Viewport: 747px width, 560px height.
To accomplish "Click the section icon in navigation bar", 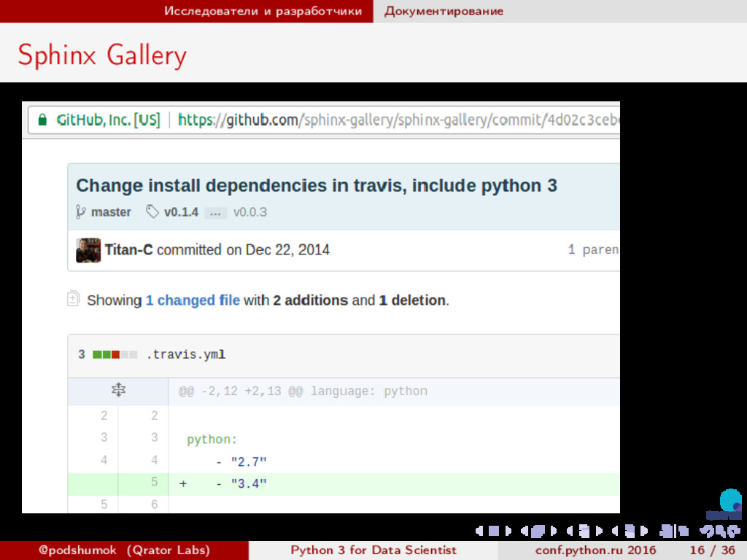I will 630,531.
